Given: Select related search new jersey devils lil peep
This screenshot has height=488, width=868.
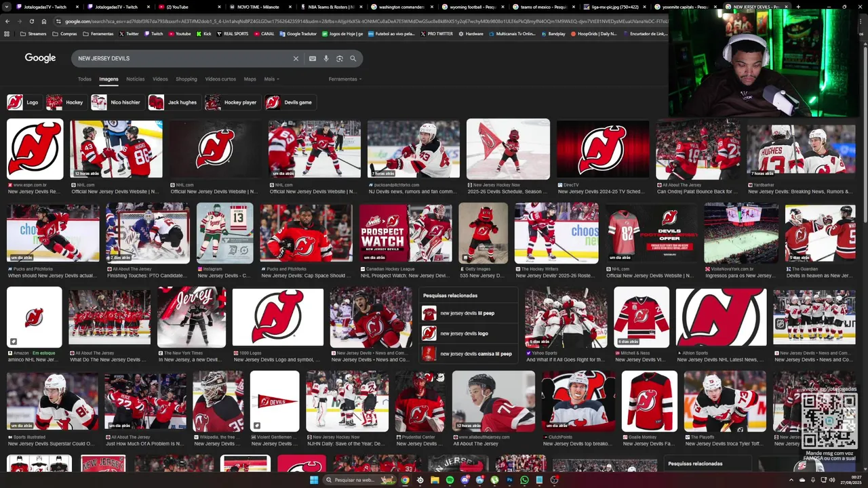Looking at the screenshot, I should (467, 313).
